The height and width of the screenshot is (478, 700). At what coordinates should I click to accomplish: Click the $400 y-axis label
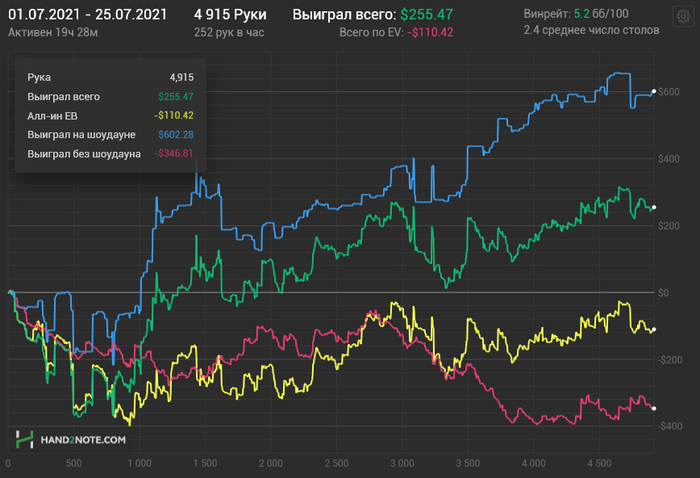click(669, 158)
